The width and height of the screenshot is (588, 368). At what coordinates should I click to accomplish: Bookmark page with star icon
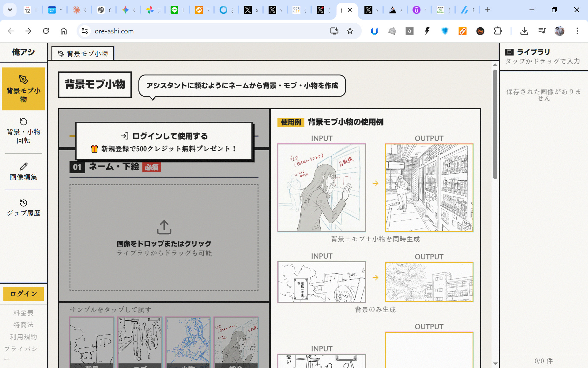tap(350, 31)
